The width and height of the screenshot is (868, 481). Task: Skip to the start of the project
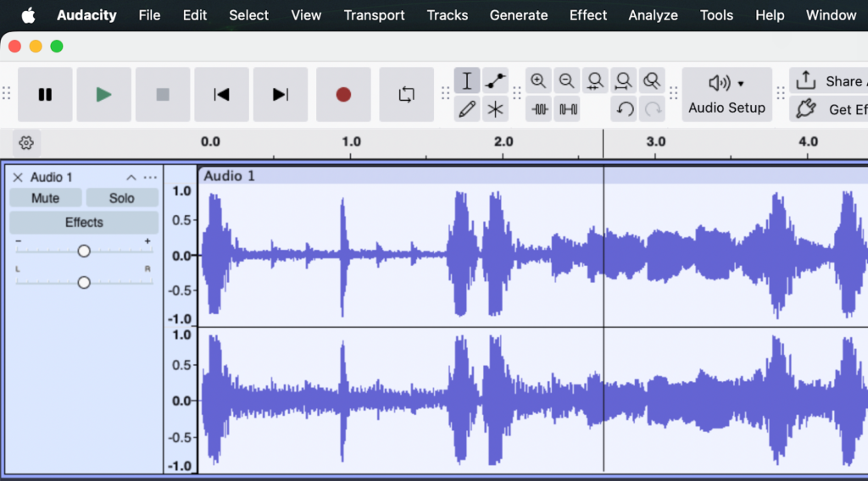point(221,95)
